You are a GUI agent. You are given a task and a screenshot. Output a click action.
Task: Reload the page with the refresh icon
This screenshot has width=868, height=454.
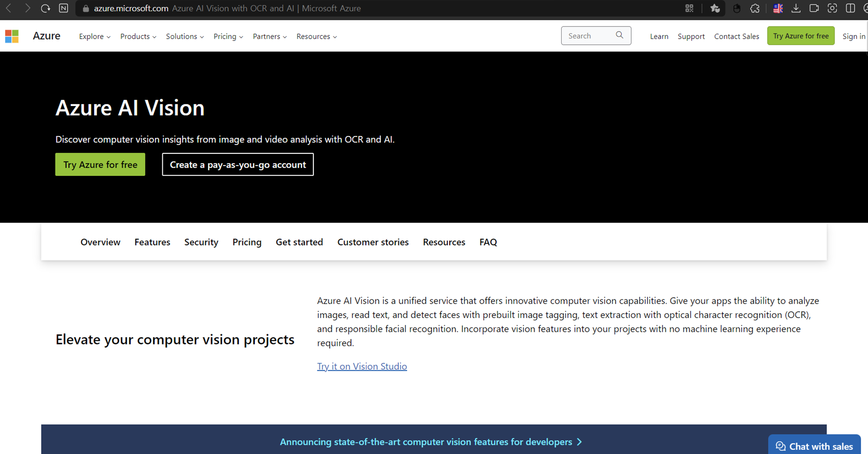click(x=45, y=8)
